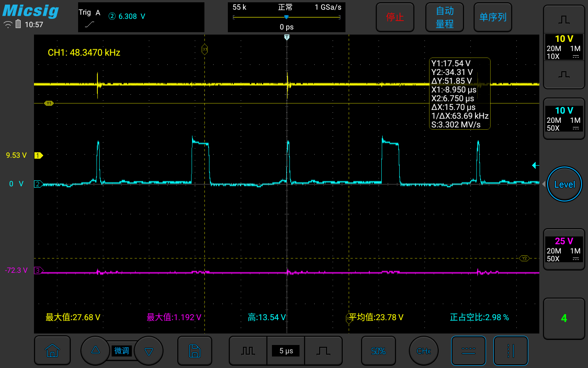This screenshot has width=588, height=368.
Task: Tap the save floppy disk icon
Action: tap(194, 351)
